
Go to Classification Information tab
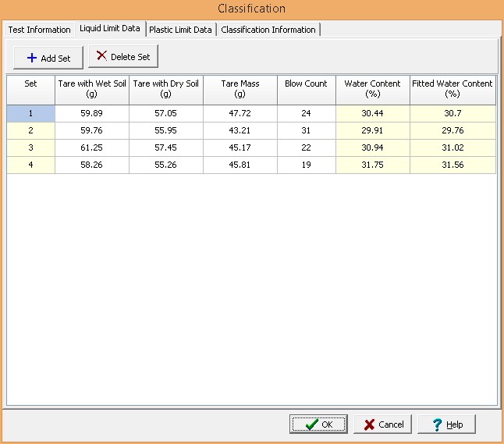(x=268, y=30)
